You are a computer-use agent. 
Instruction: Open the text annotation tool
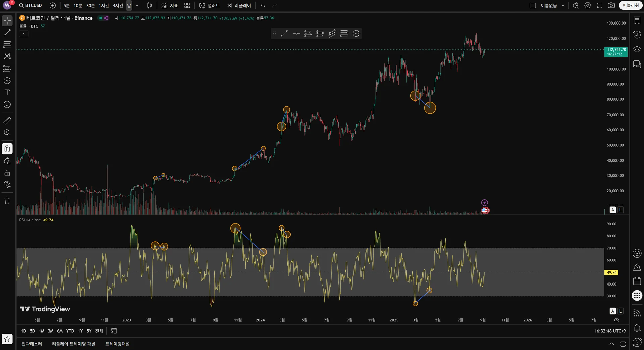click(7, 93)
